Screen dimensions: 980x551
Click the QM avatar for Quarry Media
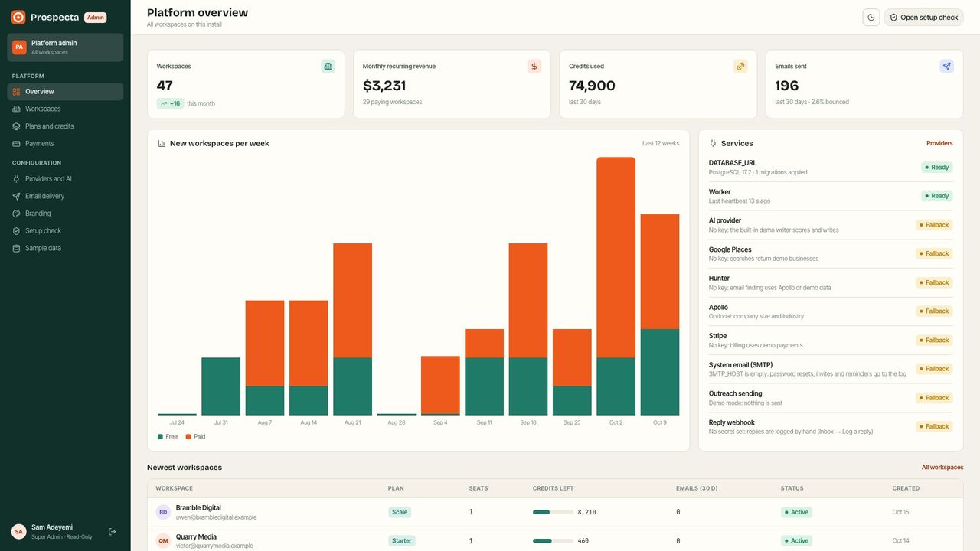click(x=163, y=540)
